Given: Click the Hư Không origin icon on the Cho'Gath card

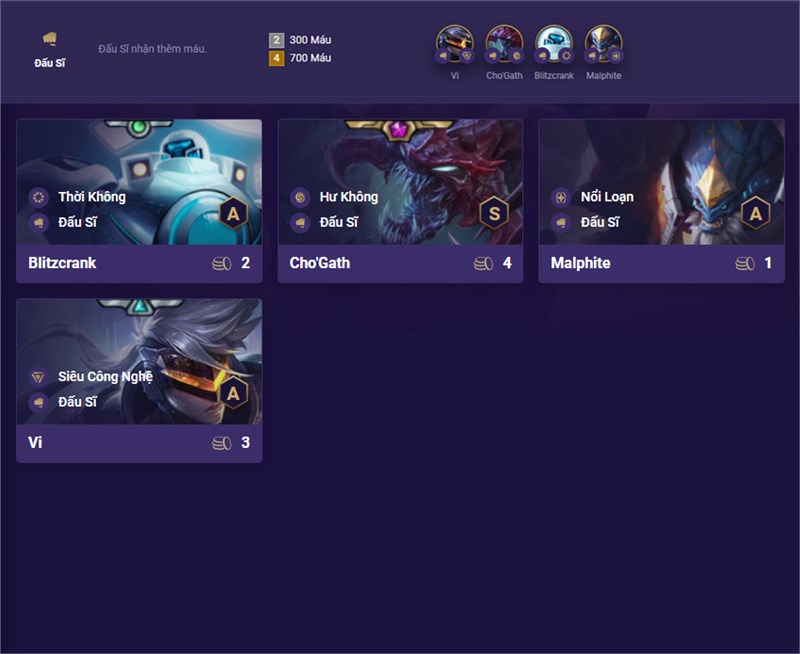Looking at the screenshot, I should [x=300, y=197].
